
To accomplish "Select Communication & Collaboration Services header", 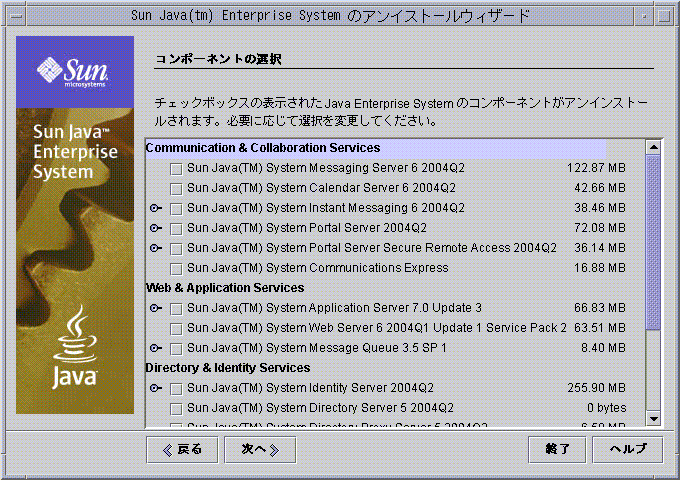I will click(263, 148).
